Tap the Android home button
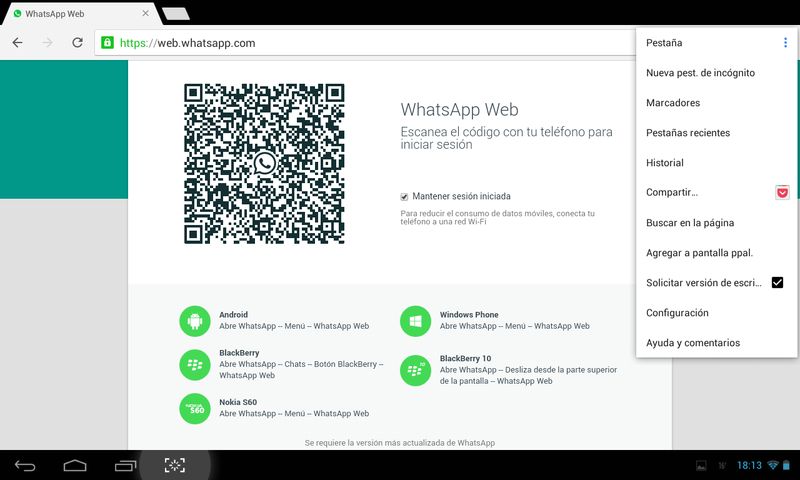Screen dimensions: 800x480 [75, 465]
